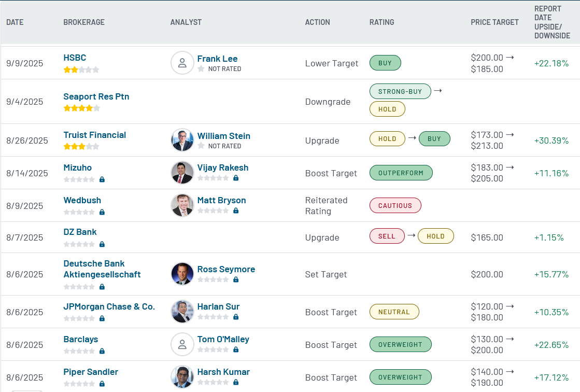The image size is (580, 392).
Task: Click lock icon under Tom O'Malley
Action: pyautogui.click(x=236, y=350)
